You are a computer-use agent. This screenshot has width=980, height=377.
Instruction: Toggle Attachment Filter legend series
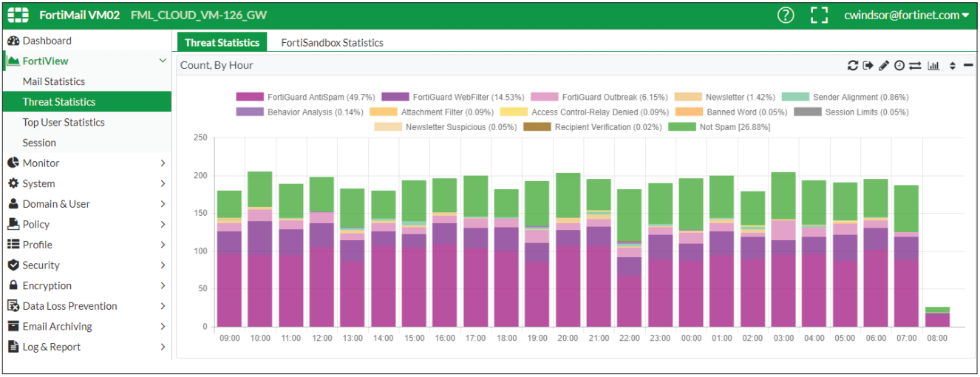[432, 112]
